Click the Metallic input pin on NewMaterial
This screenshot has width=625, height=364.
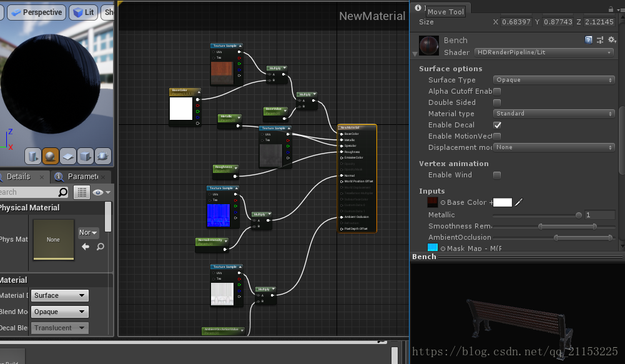342,140
